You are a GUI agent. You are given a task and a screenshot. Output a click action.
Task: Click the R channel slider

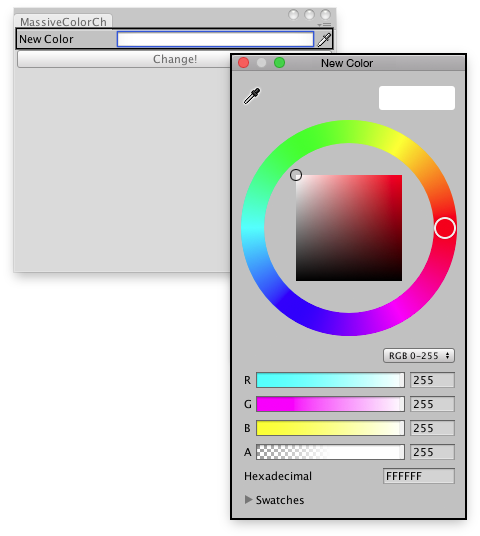point(330,380)
